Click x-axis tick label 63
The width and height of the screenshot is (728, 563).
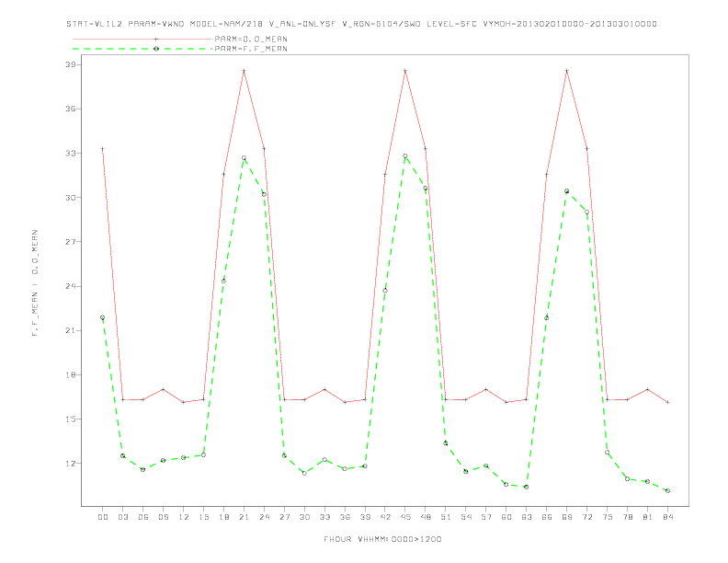point(527,517)
